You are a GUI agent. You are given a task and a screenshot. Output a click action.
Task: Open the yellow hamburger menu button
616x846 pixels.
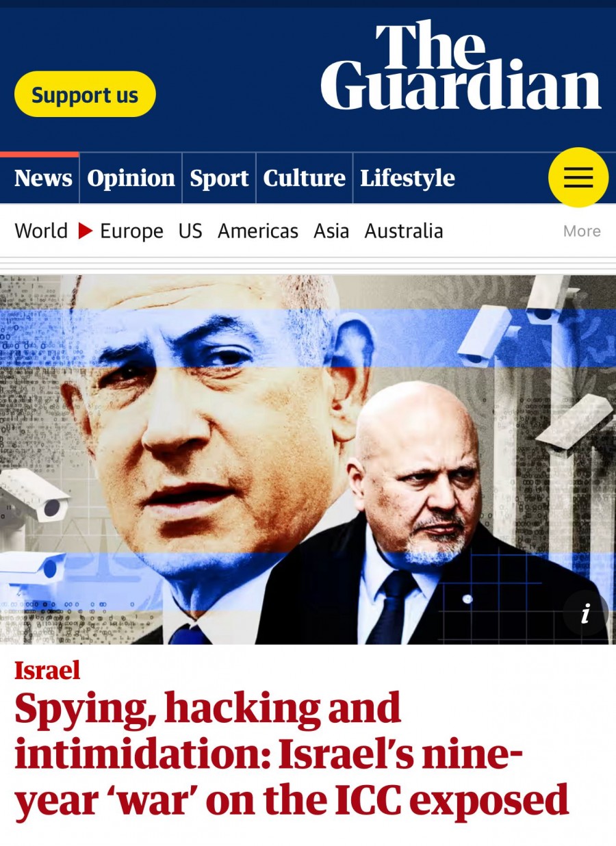point(578,177)
